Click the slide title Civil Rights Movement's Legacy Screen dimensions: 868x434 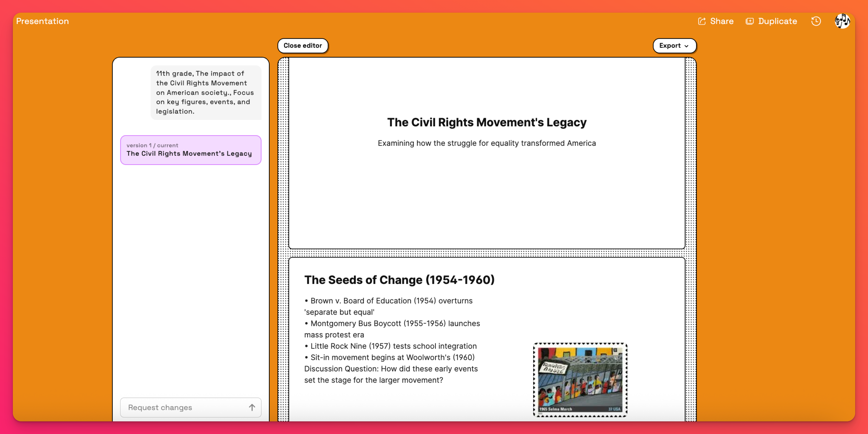click(487, 122)
